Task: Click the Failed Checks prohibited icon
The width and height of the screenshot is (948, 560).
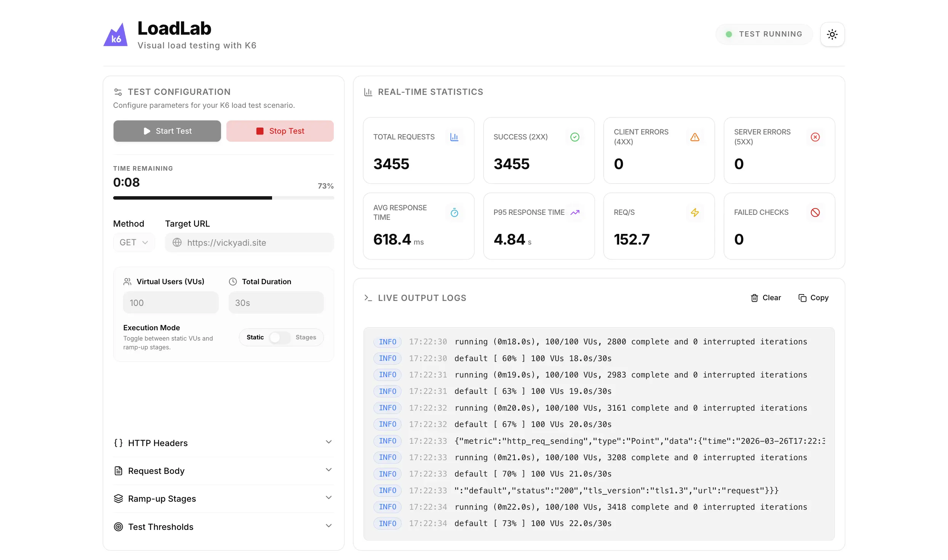Action: [x=815, y=213]
